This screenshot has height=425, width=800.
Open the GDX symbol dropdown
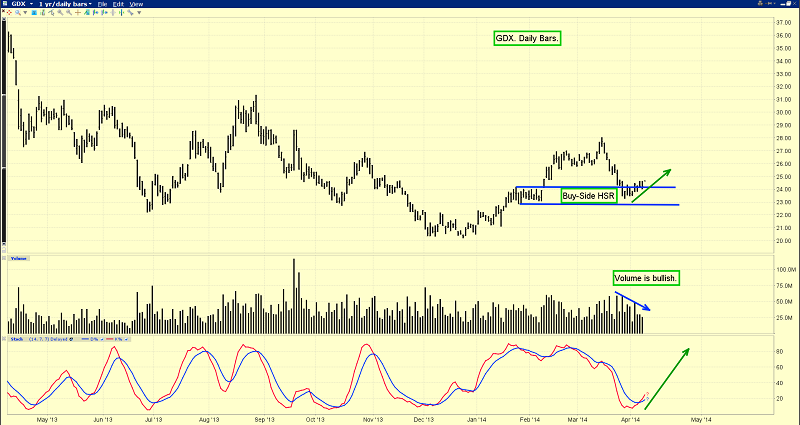[18, 4]
